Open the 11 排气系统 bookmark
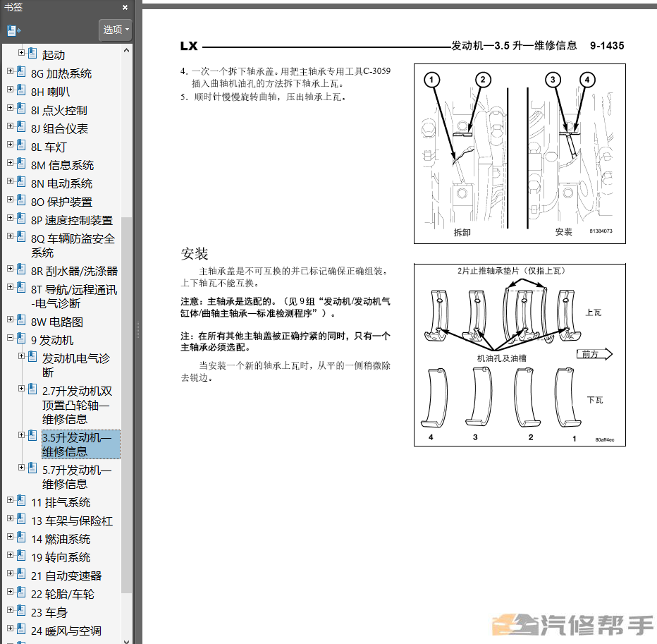Viewport: 657px width, 644px height. click(x=61, y=503)
